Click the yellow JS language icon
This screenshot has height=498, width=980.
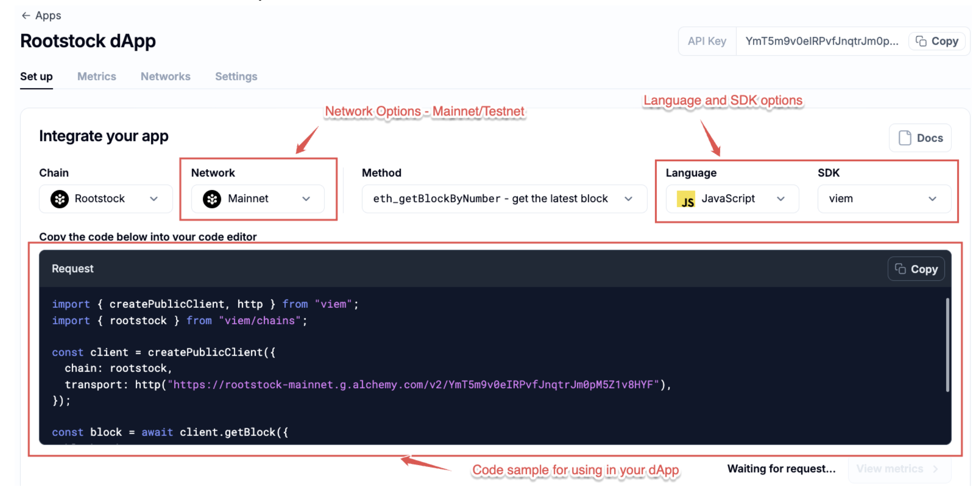[686, 199]
